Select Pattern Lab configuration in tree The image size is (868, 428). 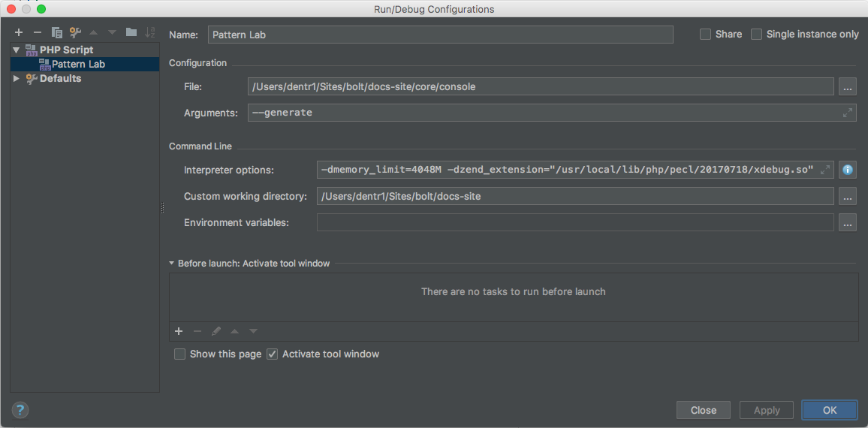click(x=78, y=65)
